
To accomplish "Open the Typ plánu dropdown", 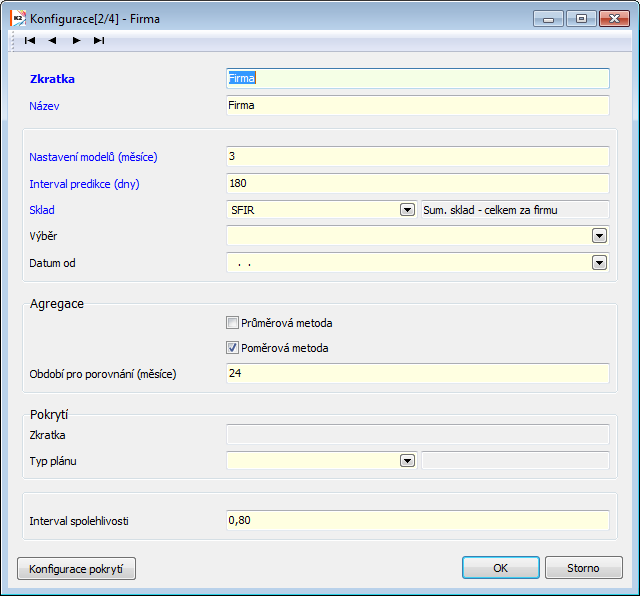I will coord(407,461).
